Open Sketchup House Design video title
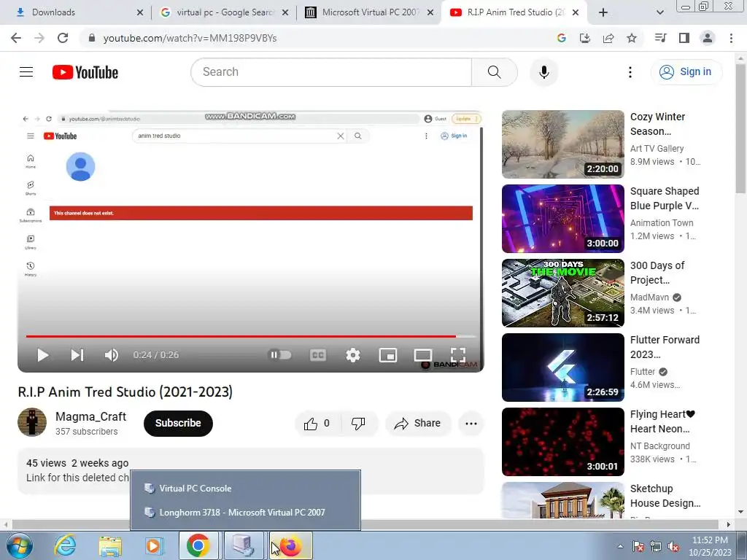Viewport: 747px width, 560px height. point(665,496)
